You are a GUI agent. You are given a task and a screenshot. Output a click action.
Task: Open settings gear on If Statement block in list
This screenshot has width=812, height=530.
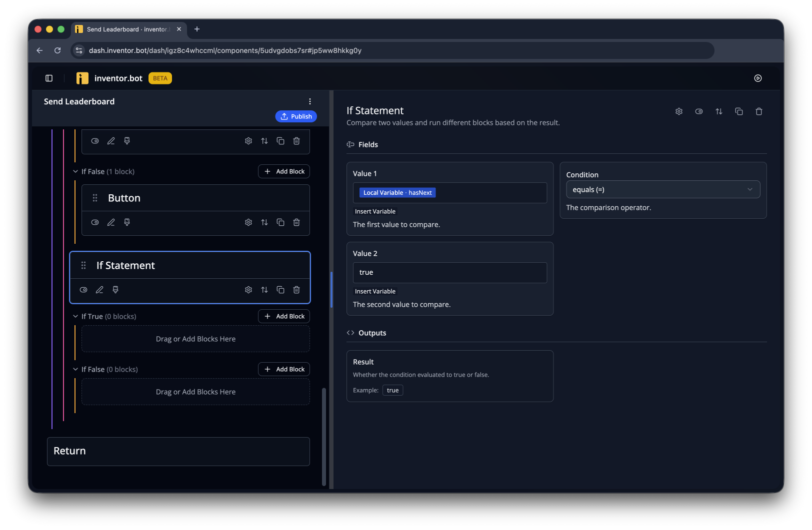(x=248, y=290)
